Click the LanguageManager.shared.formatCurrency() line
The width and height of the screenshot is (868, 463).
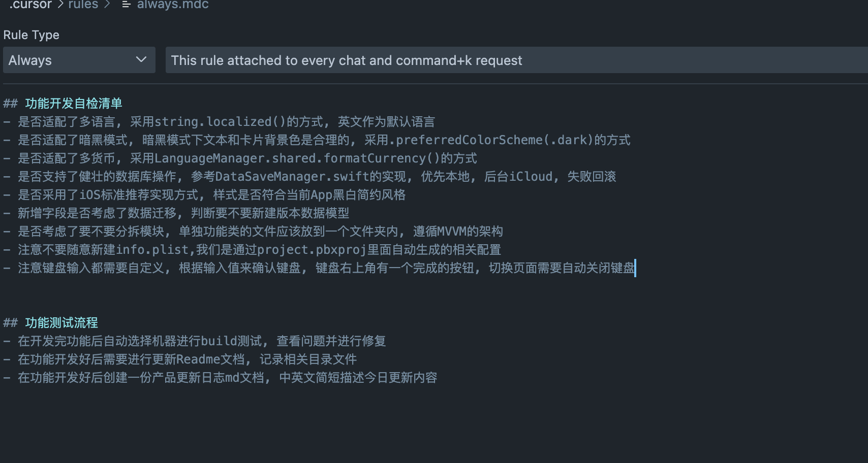247,158
